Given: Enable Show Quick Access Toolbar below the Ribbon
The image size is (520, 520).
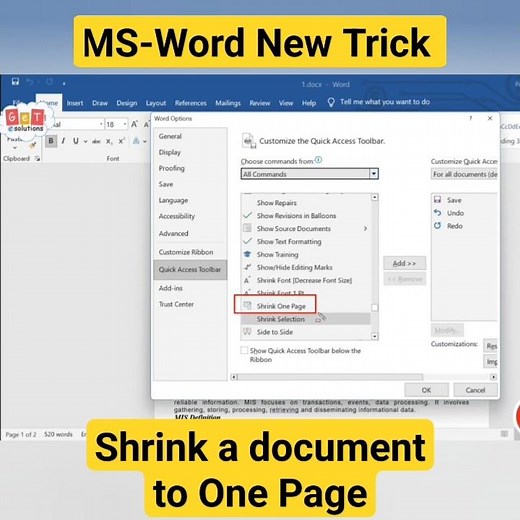Looking at the screenshot, I should pyautogui.click(x=244, y=350).
